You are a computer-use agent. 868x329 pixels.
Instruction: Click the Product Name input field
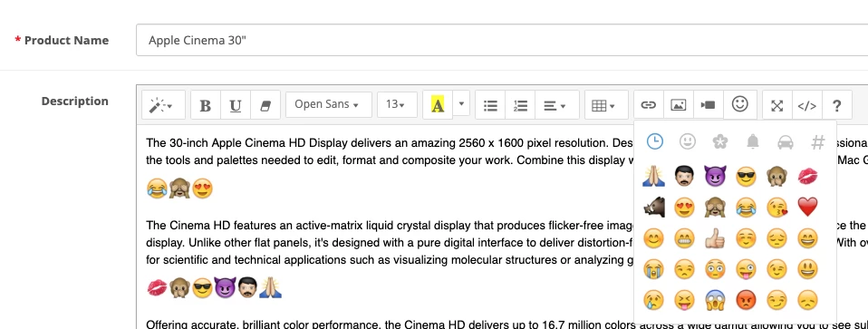(502, 40)
